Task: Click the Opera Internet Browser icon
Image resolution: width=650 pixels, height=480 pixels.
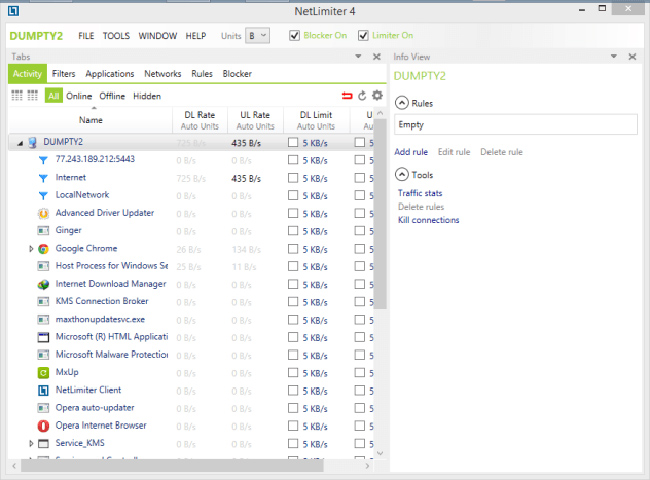Action: 43,426
